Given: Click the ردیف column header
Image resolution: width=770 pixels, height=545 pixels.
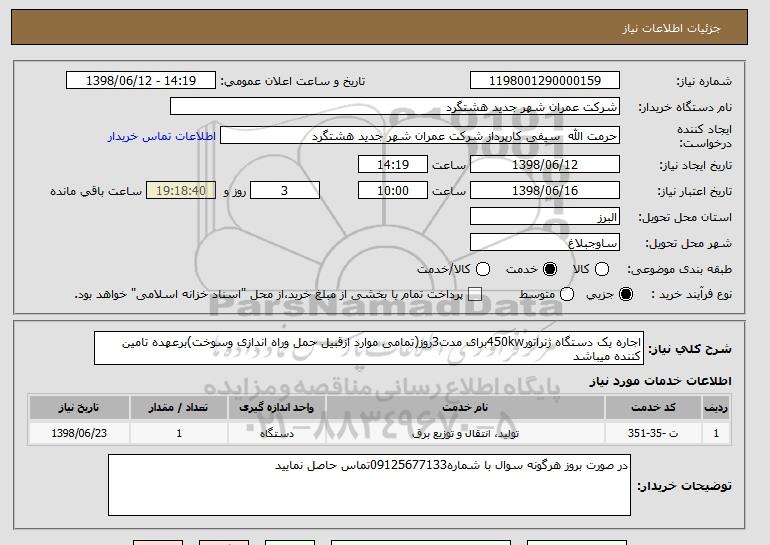Looking at the screenshot, I should (716, 408).
